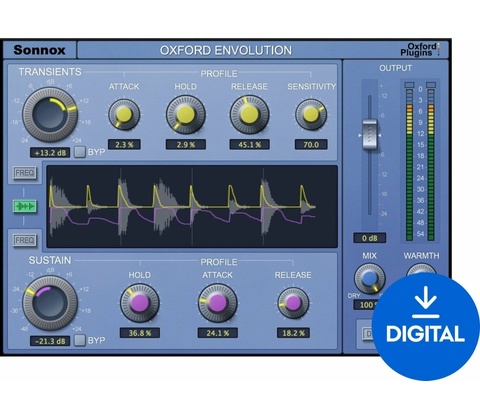Click the 18.2 % sustain release field

tap(293, 333)
